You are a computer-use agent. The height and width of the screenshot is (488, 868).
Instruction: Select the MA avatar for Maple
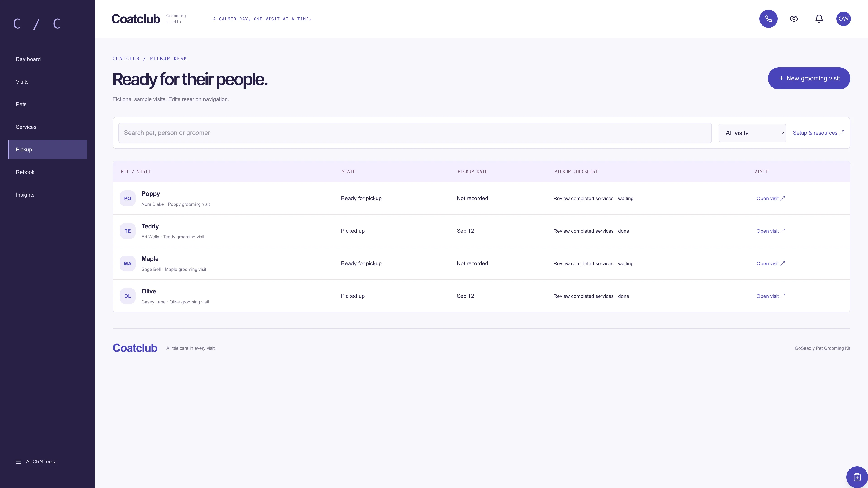pyautogui.click(x=128, y=263)
